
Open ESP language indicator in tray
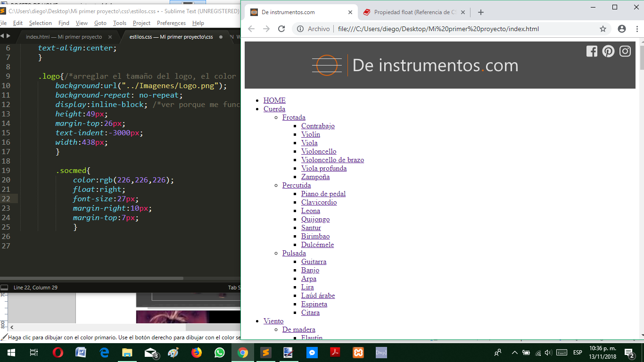(577, 353)
